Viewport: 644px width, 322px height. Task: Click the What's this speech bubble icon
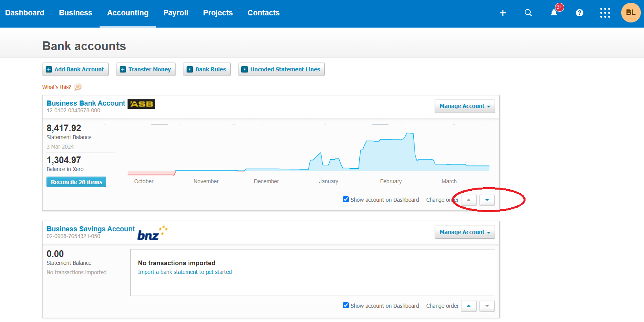pos(78,87)
